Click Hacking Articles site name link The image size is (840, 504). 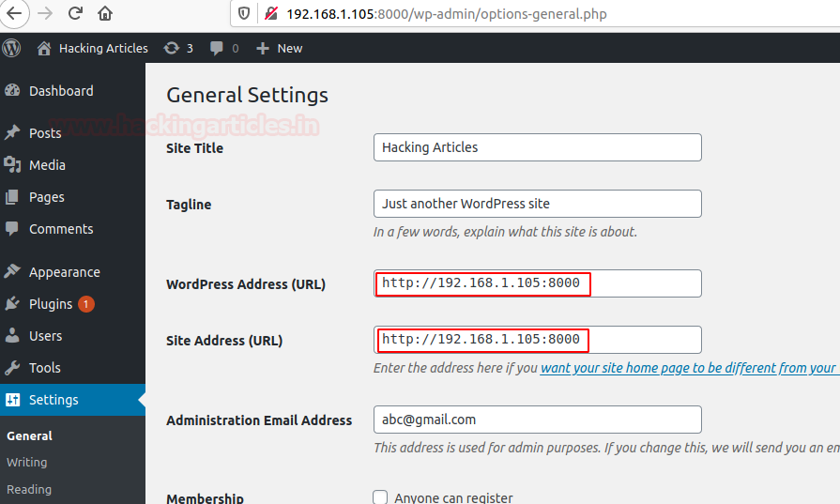click(103, 48)
